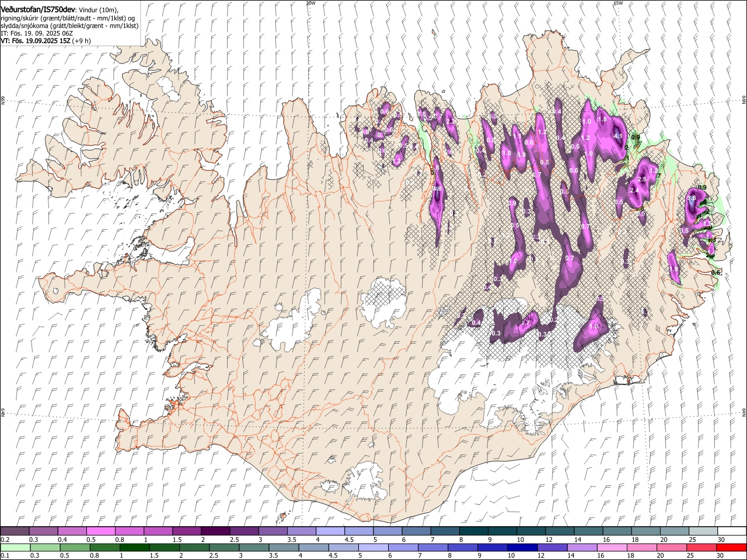
Task: Select the top legend swatch labeled 1.5
Action: tap(186, 531)
